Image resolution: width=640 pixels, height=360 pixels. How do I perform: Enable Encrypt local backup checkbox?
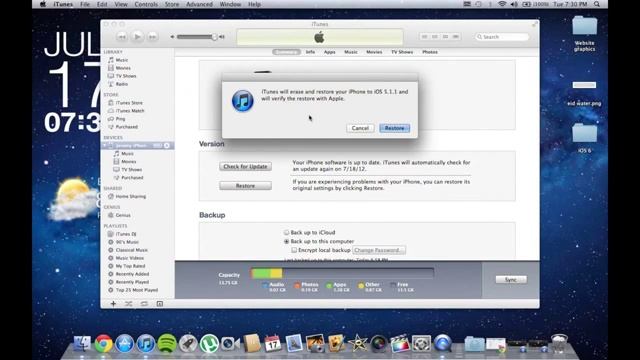tap(294, 250)
